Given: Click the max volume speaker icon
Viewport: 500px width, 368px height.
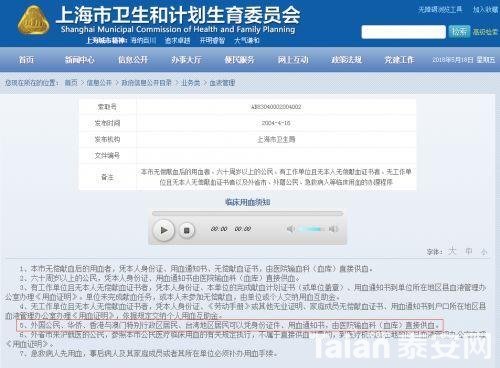Looking at the screenshot, I should pyautogui.click(x=333, y=229).
